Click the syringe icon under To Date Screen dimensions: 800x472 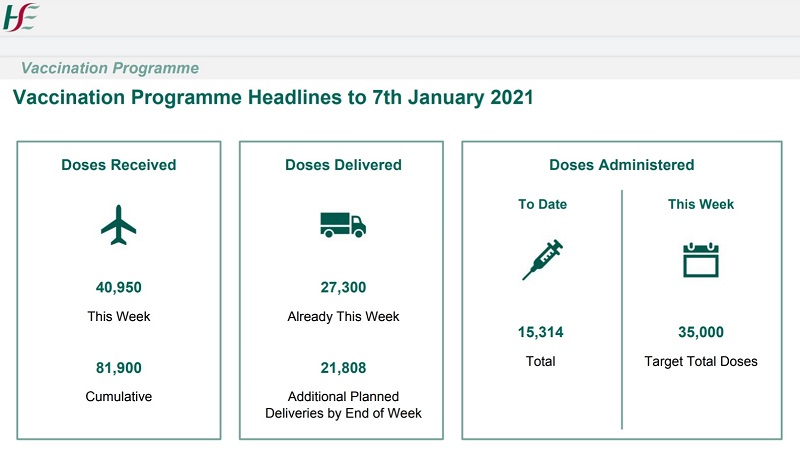tap(542, 260)
